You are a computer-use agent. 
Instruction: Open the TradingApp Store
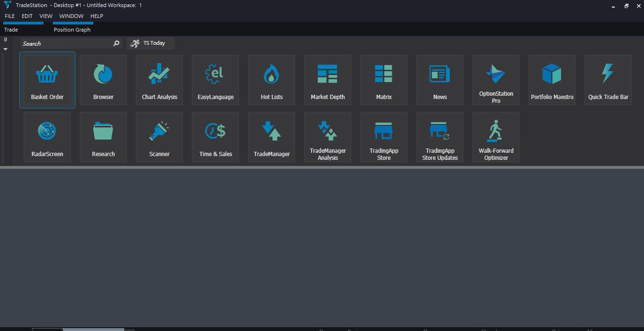tap(384, 137)
